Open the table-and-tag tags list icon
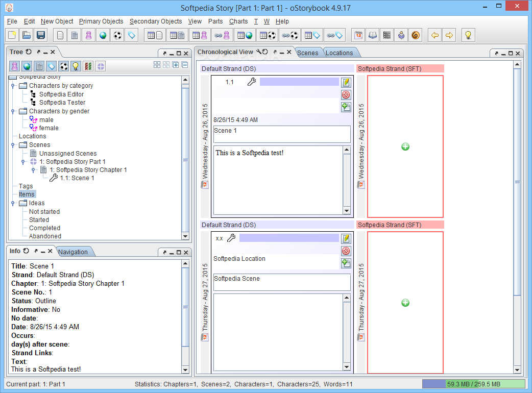 pos(312,35)
